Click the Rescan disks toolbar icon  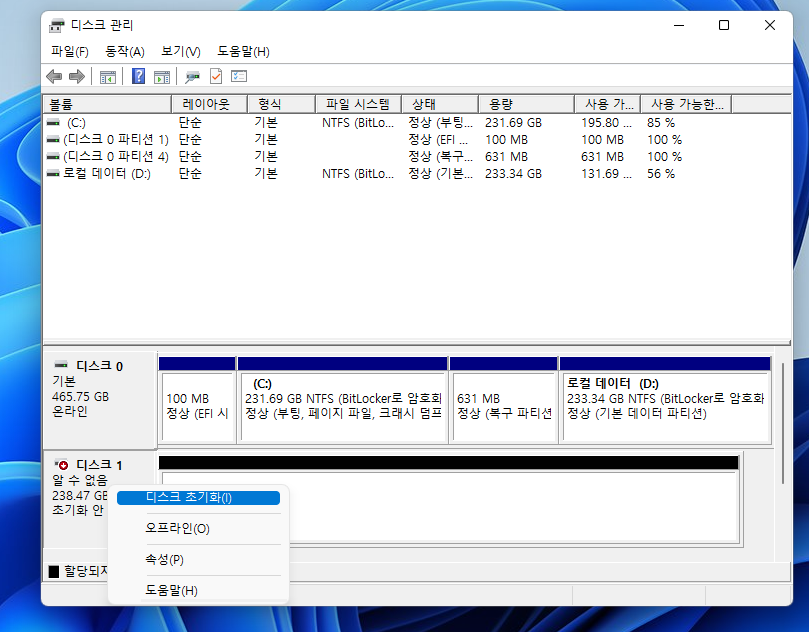[192, 77]
